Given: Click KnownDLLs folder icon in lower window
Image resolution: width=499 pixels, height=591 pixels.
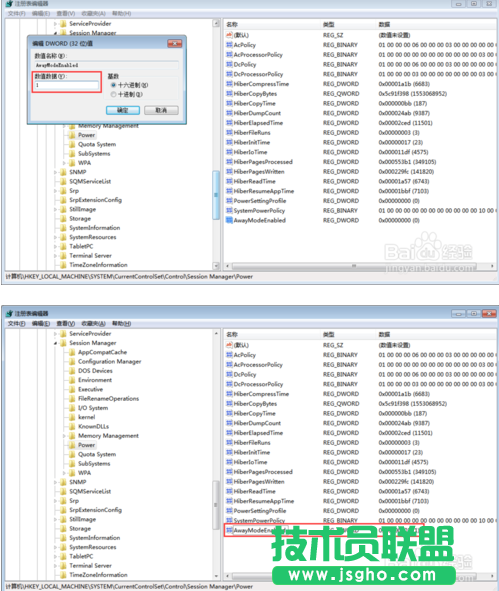Looking at the screenshot, I should click(x=72, y=427).
